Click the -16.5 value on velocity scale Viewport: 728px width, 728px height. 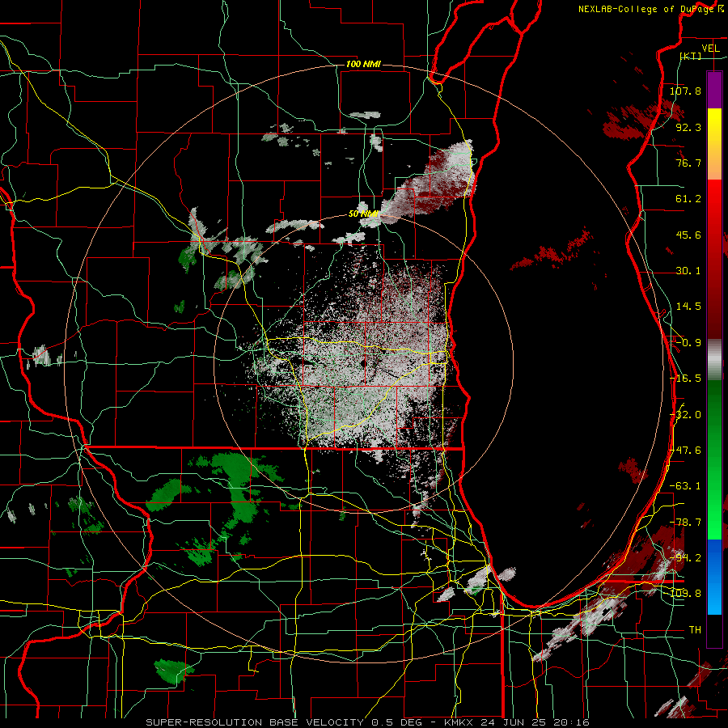tap(685, 379)
